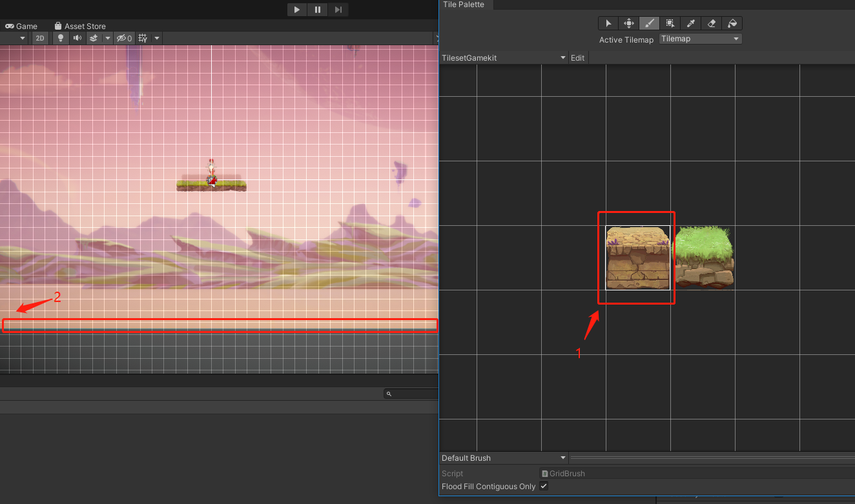This screenshot has width=855, height=504.
Task: Toggle the 2D view mode
Action: click(40, 37)
